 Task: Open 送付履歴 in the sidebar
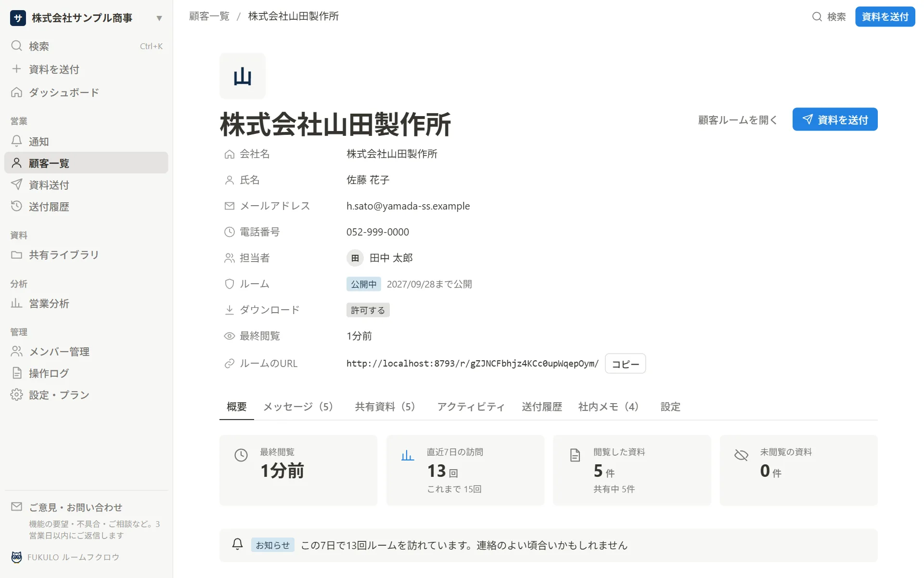(x=86, y=207)
